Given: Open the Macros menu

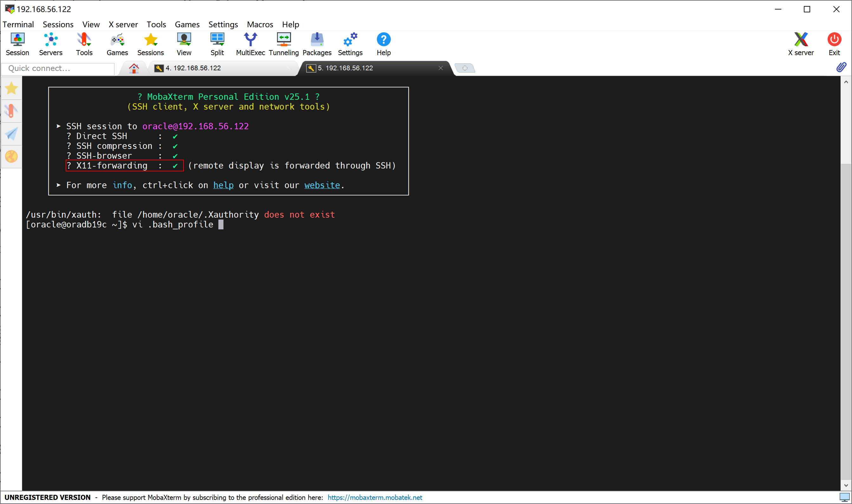Looking at the screenshot, I should [260, 24].
